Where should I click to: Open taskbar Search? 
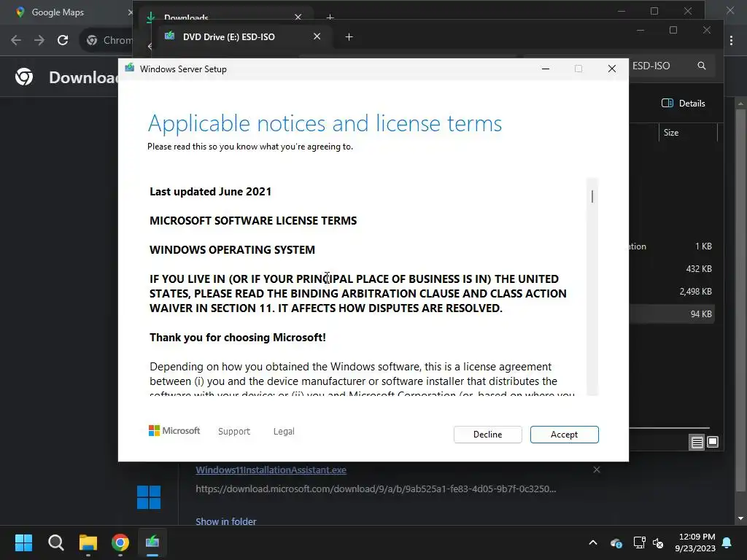coord(55,542)
